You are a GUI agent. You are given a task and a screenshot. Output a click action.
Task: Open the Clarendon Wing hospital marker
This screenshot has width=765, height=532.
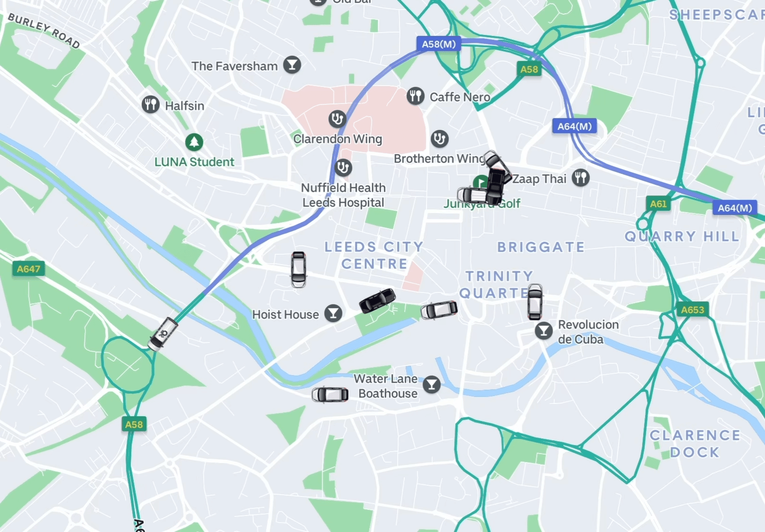pyautogui.click(x=337, y=118)
